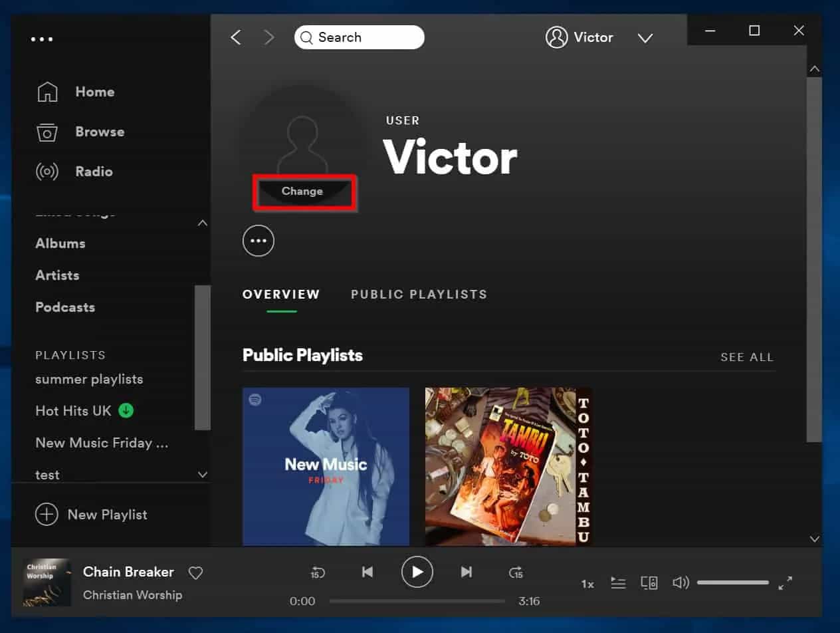Click the Christian Worship show name
The height and width of the screenshot is (633, 840).
[132, 595]
